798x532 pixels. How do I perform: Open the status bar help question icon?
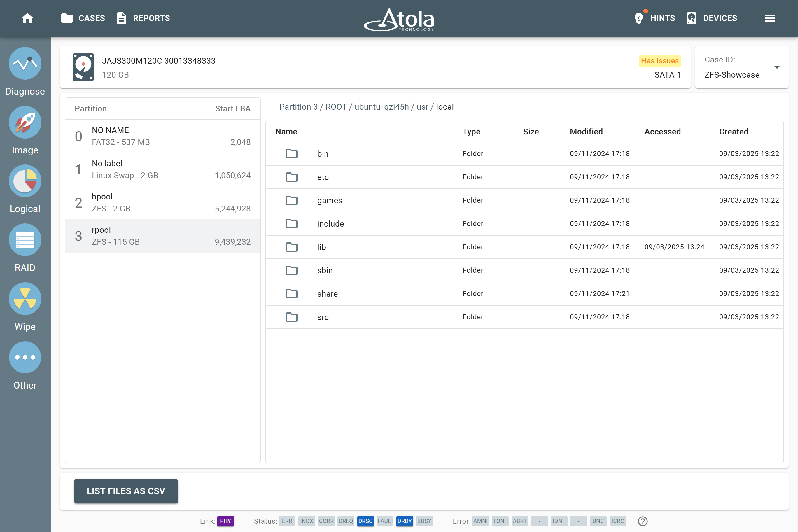(643, 521)
